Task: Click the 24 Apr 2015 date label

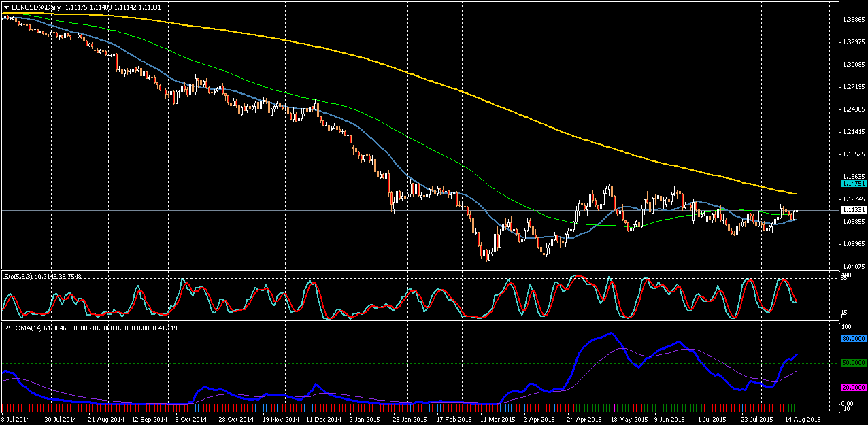Action: pyautogui.click(x=584, y=420)
